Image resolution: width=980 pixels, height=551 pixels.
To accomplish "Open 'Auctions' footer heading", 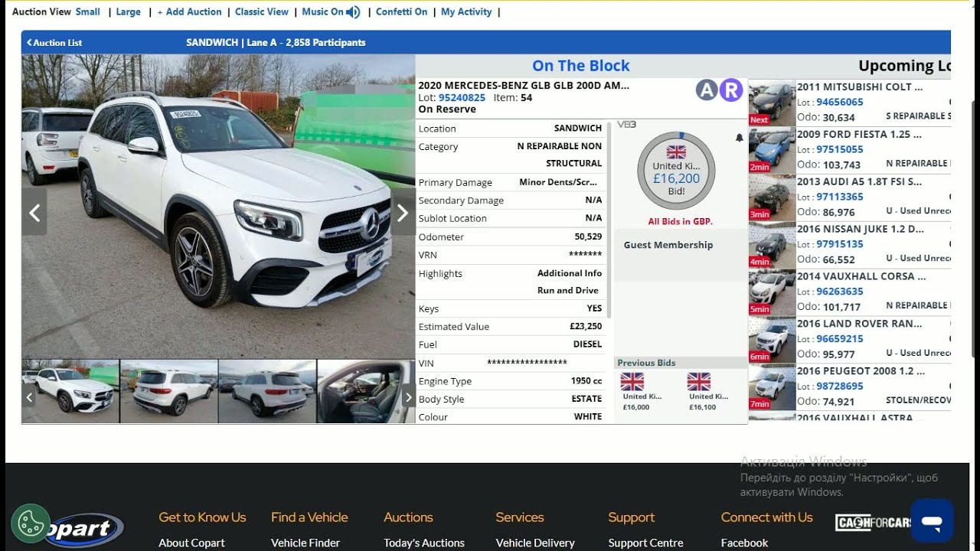I will 408,517.
